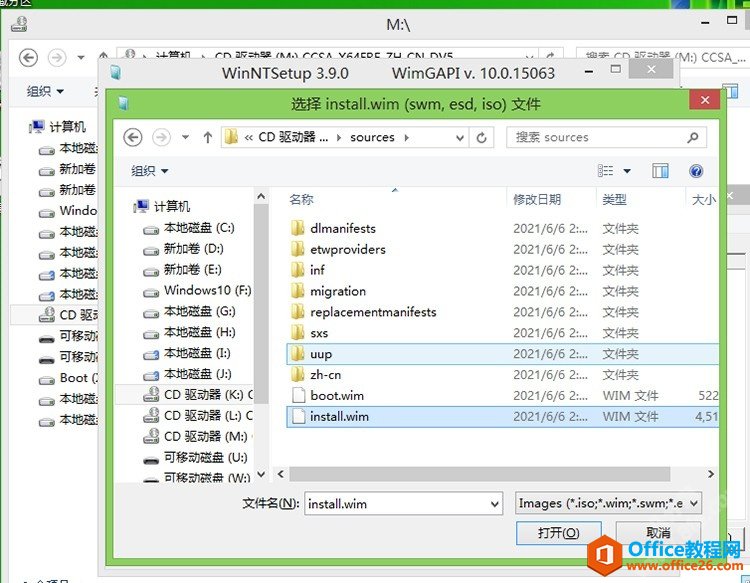This screenshot has height=583, width=750.
Task: Open the help icon in dialog
Action: (x=696, y=171)
